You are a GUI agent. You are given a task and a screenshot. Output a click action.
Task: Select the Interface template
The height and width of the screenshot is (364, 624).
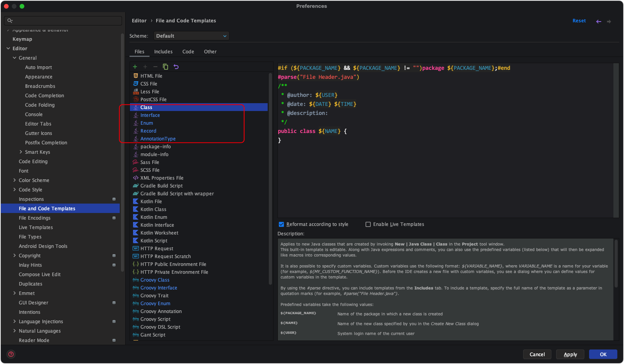(x=150, y=115)
